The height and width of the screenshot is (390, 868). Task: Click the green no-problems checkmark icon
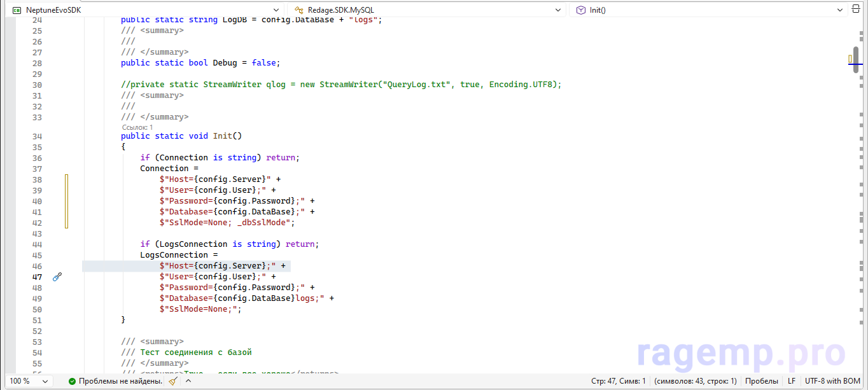tap(73, 381)
